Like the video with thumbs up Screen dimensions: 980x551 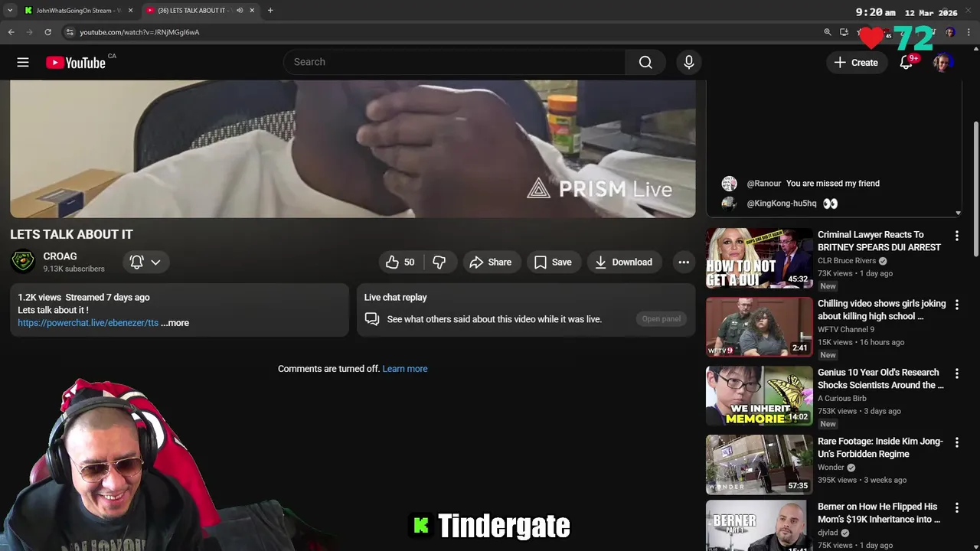tap(400, 262)
